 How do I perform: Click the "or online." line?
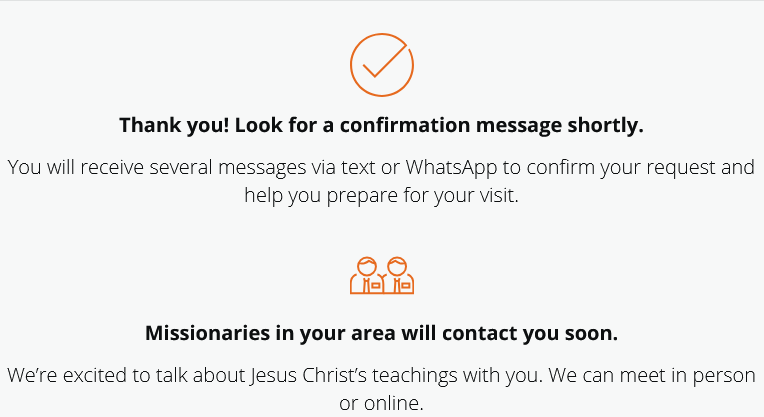tap(382, 404)
